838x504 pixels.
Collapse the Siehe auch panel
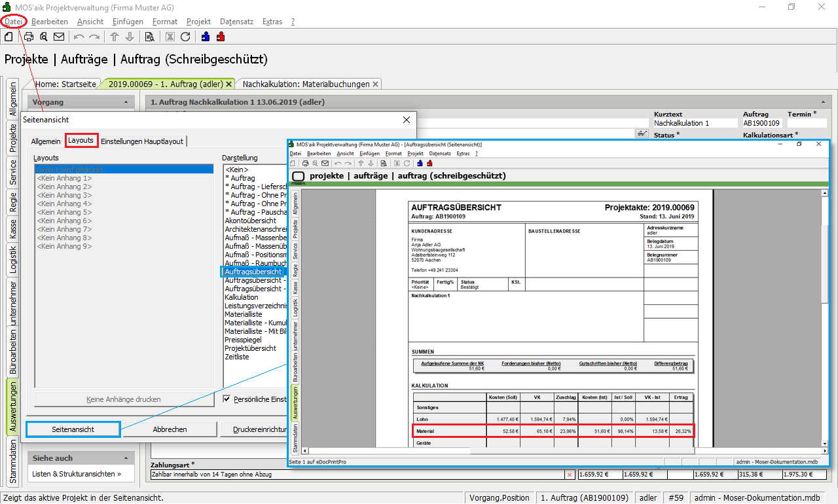(126, 458)
